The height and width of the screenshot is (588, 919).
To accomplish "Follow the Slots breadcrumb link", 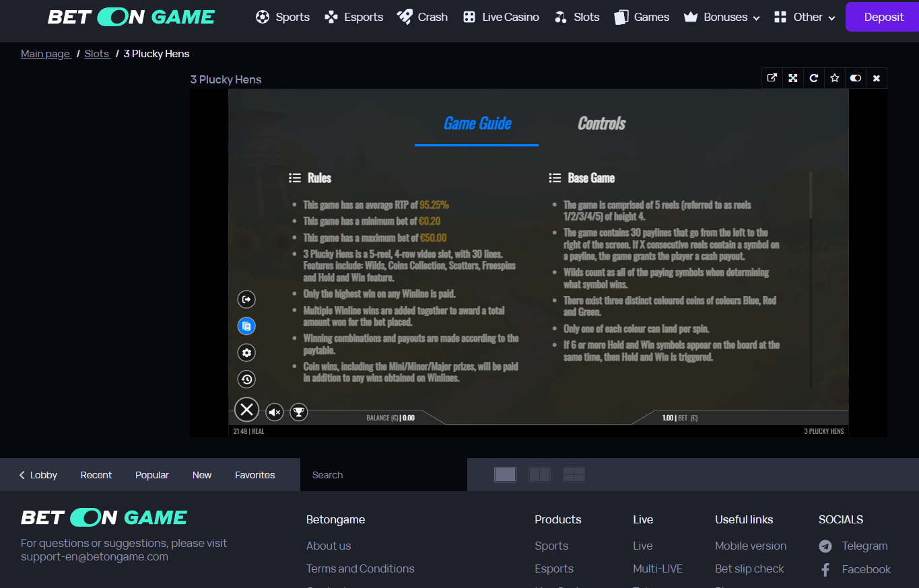I will (x=97, y=54).
